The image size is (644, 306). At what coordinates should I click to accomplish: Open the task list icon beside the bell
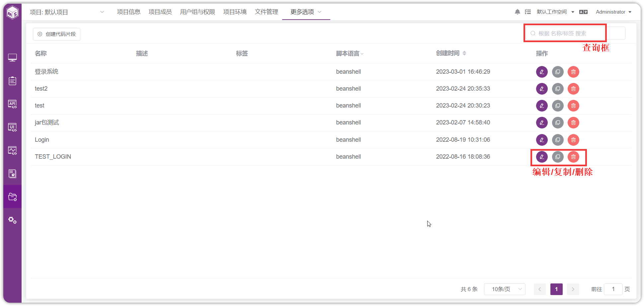528,12
